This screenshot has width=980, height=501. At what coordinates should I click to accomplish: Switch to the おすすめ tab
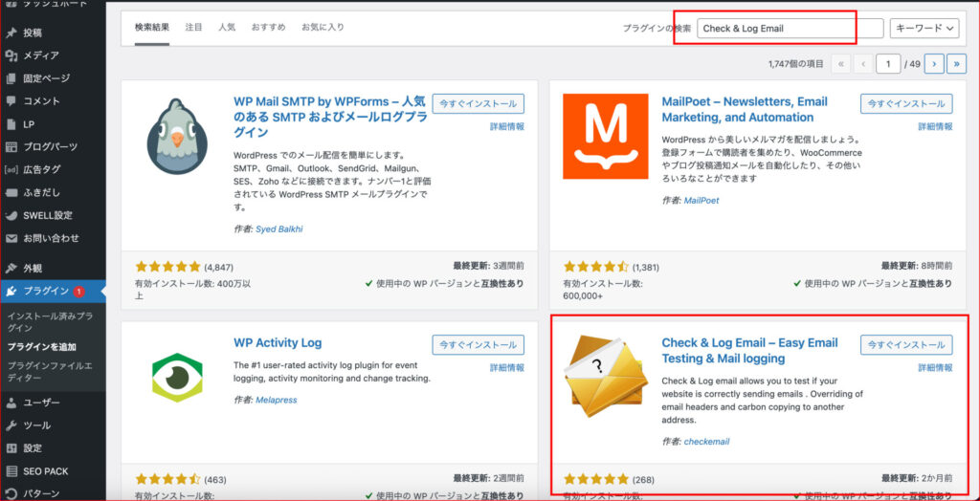click(x=269, y=28)
